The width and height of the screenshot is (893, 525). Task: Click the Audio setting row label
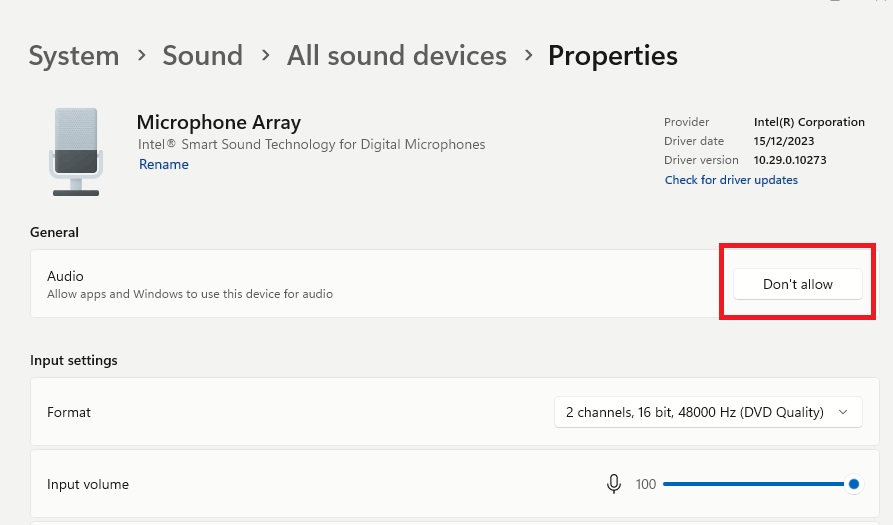tap(66, 276)
